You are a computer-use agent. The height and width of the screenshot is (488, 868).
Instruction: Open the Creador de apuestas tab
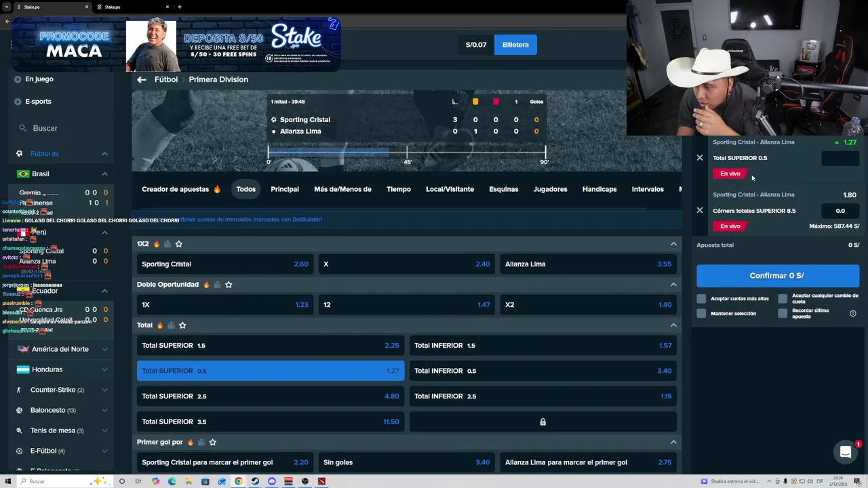[x=181, y=189]
